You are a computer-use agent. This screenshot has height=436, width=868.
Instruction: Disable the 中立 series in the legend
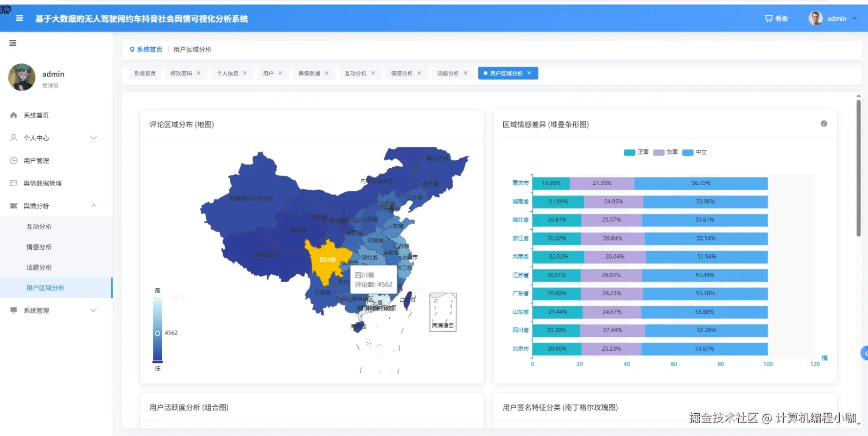click(695, 152)
